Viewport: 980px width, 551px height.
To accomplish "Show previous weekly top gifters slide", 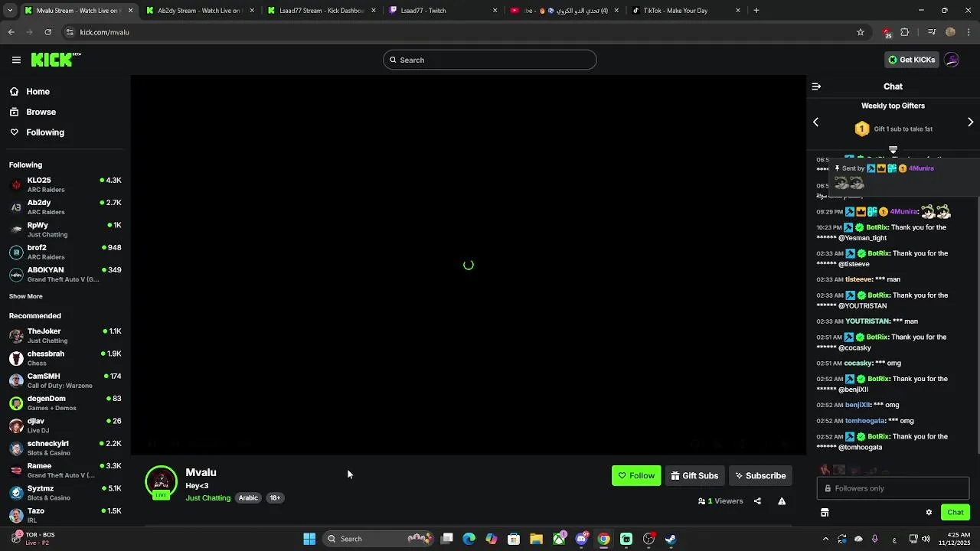I will coord(815,122).
